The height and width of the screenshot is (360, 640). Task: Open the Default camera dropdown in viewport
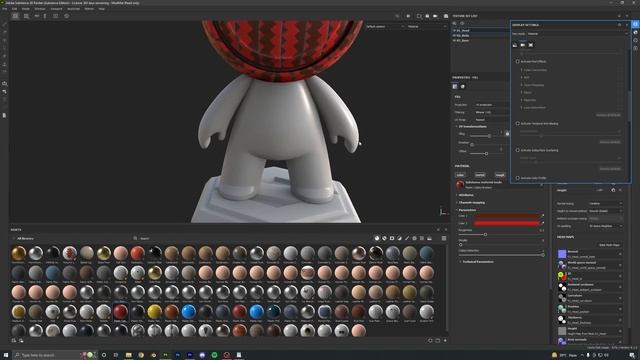pos(384,27)
